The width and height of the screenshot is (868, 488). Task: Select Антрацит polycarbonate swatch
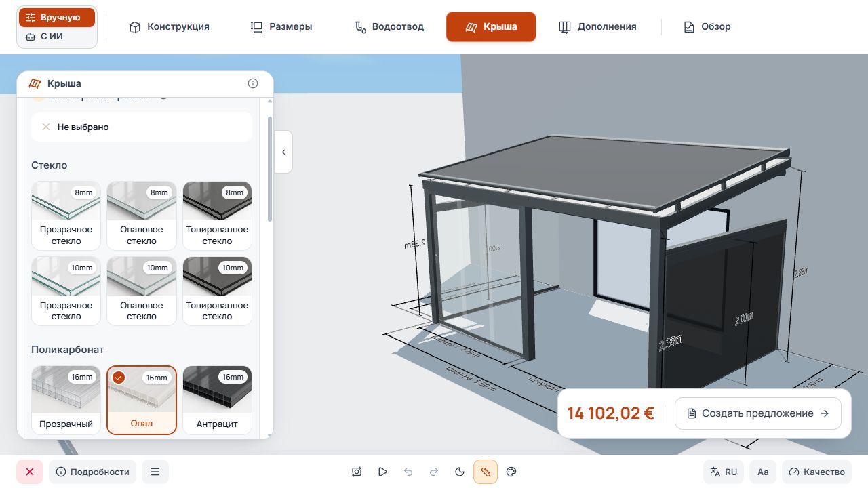click(x=217, y=400)
